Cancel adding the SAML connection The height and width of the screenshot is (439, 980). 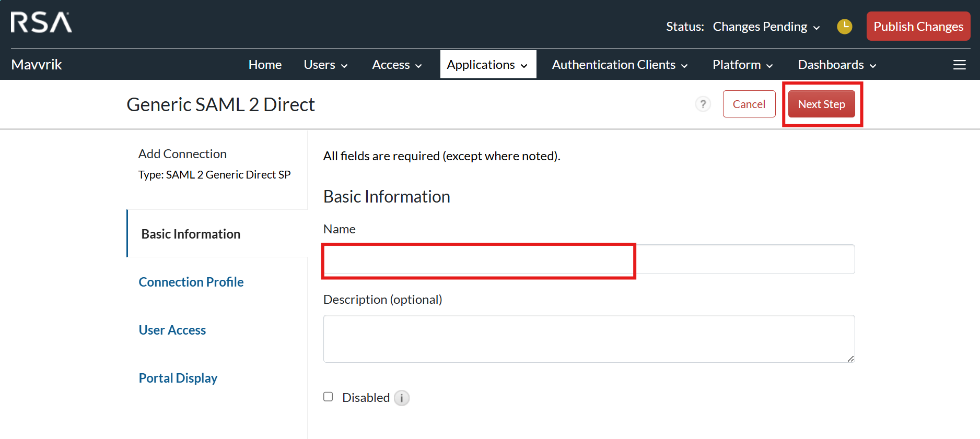(x=749, y=104)
